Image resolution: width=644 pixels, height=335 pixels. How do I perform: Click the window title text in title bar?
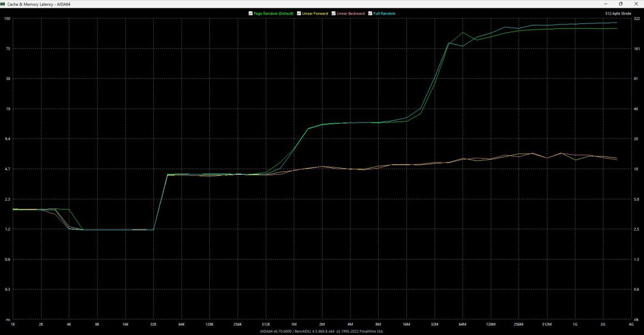39,4
